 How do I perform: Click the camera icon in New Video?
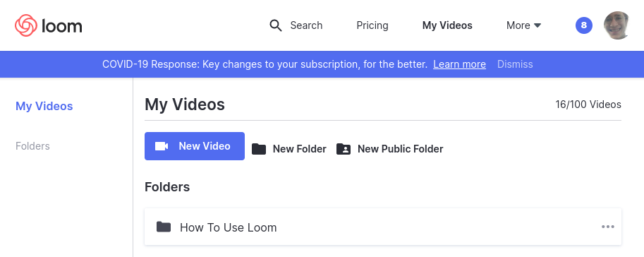pos(162,146)
